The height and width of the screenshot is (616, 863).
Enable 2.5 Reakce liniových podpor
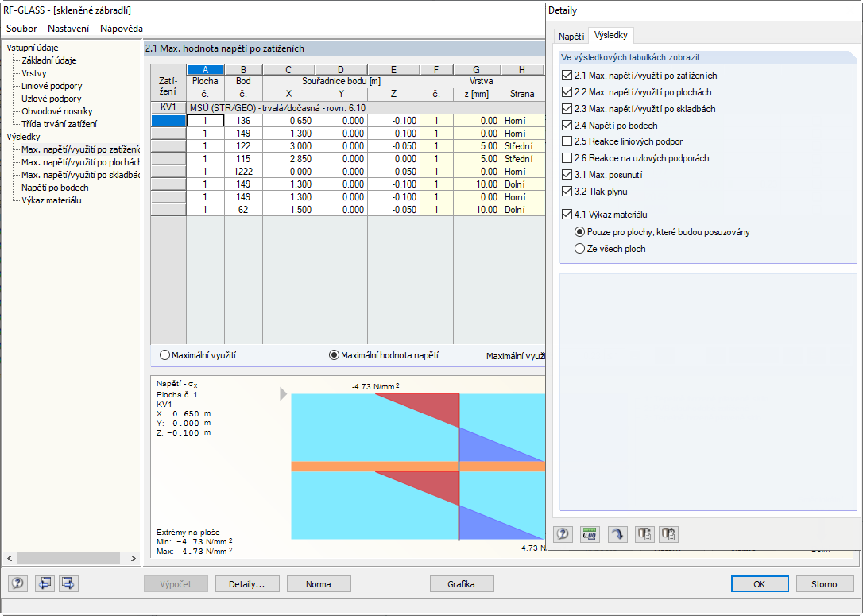(x=567, y=141)
